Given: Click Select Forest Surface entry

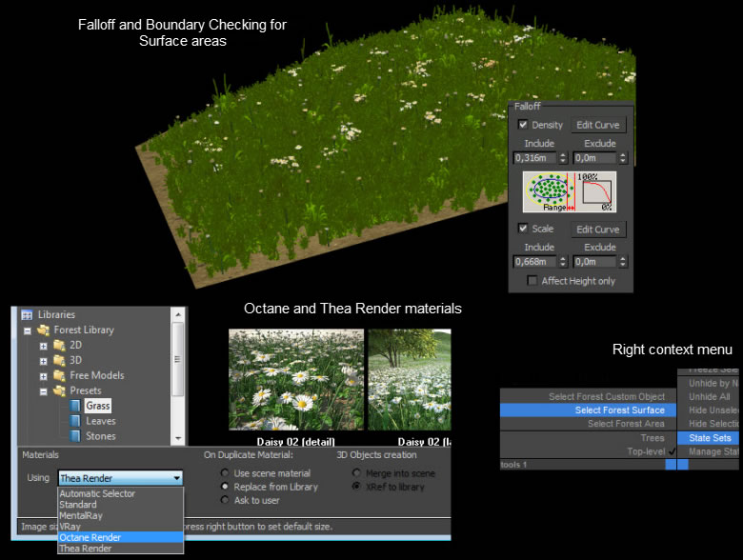Looking at the screenshot, I should tap(588, 410).
